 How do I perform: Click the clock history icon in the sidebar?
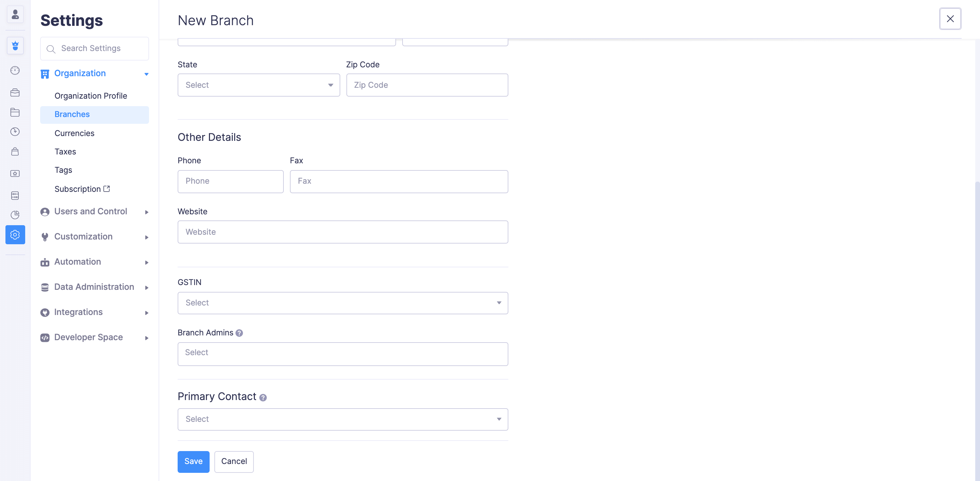[x=15, y=132]
